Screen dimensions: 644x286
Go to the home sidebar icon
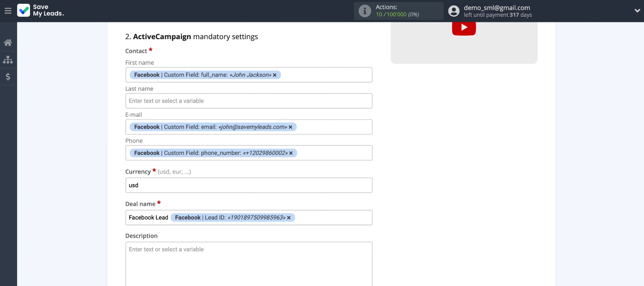pos(8,43)
